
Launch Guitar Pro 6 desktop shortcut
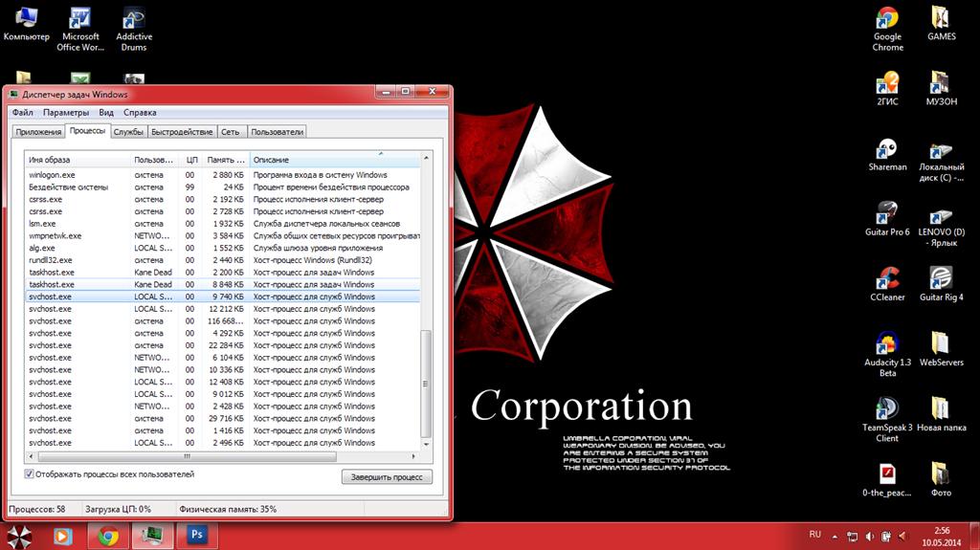(887, 219)
